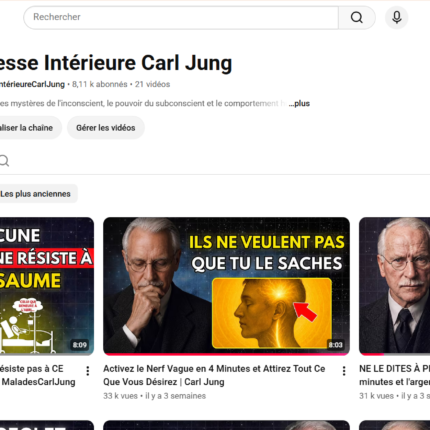Open options menu for MaladesCarlJung video
This screenshot has height=430, width=430.
click(x=88, y=371)
